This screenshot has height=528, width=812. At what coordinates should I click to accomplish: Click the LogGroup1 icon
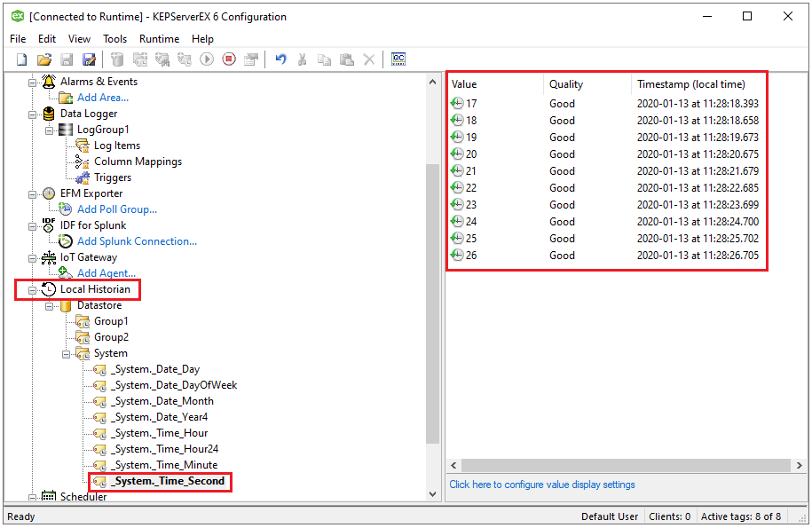[66, 130]
